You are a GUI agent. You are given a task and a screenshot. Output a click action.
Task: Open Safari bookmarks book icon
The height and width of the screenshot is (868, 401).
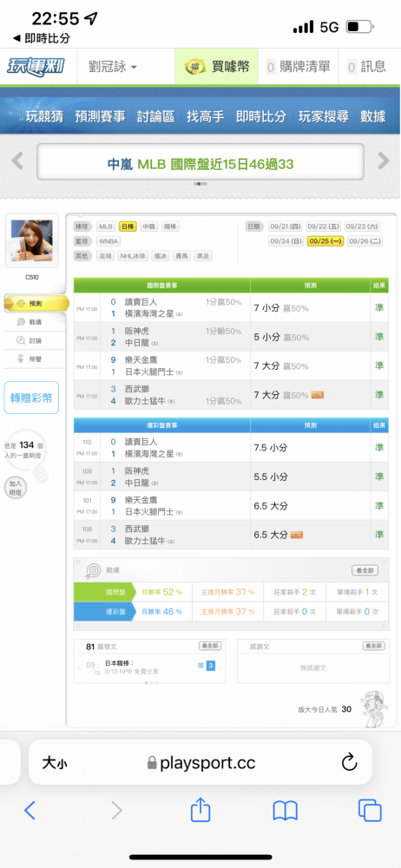pos(286,811)
